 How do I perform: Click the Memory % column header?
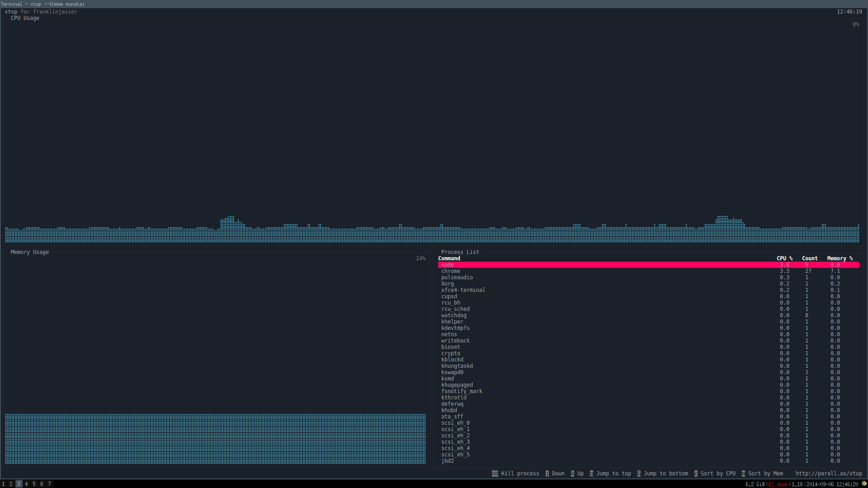[840, 258]
